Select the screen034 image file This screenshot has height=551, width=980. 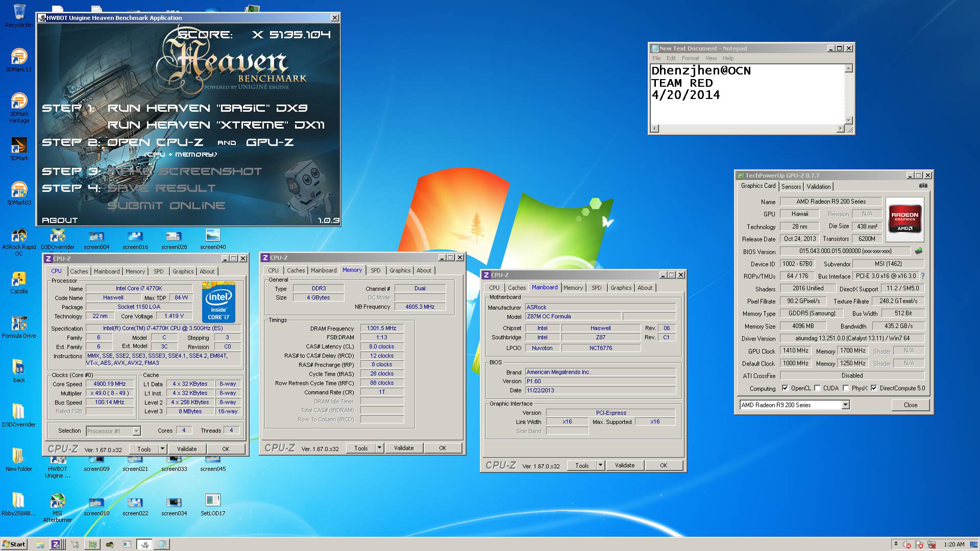click(x=174, y=505)
